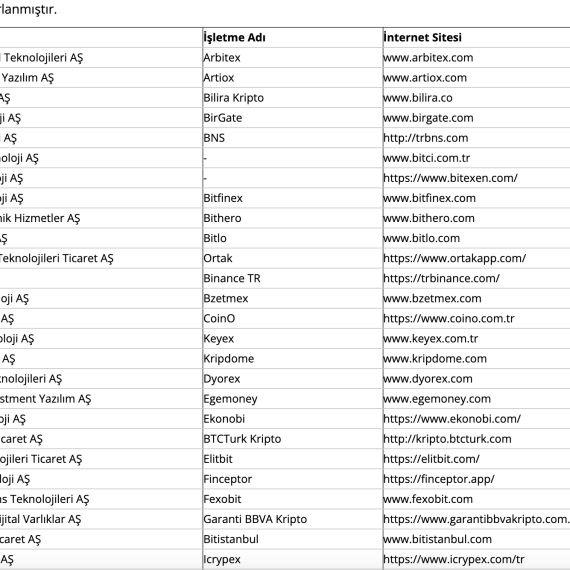Select the İşletme Adı column header
The height and width of the screenshot is (570, 570).
[234, 37]
